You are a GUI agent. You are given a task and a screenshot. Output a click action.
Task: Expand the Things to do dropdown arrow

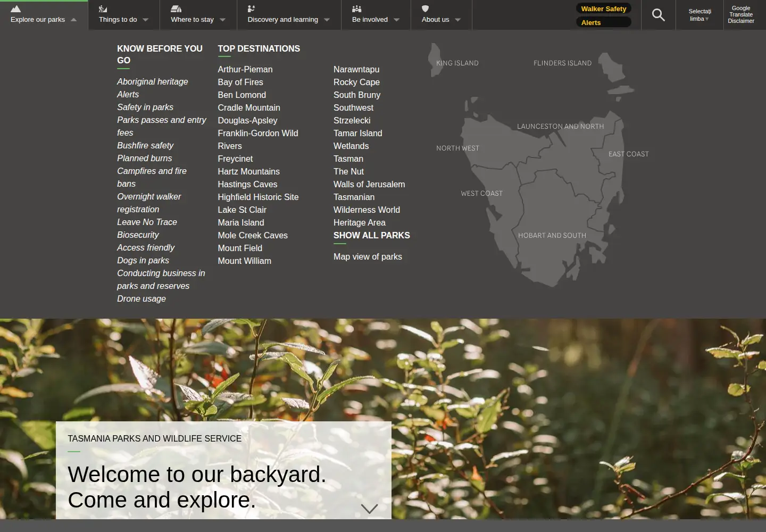tap(146, 20)
